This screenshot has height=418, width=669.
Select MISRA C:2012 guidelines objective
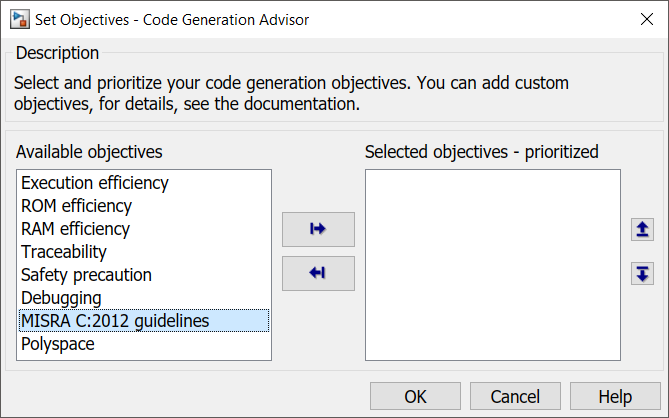[x=115, y=321]
